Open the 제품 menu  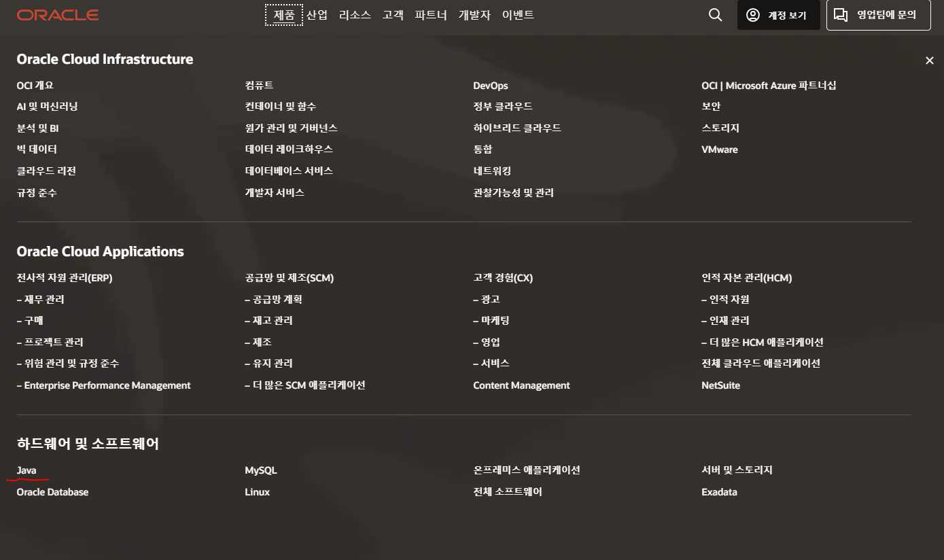click(284, 15)
